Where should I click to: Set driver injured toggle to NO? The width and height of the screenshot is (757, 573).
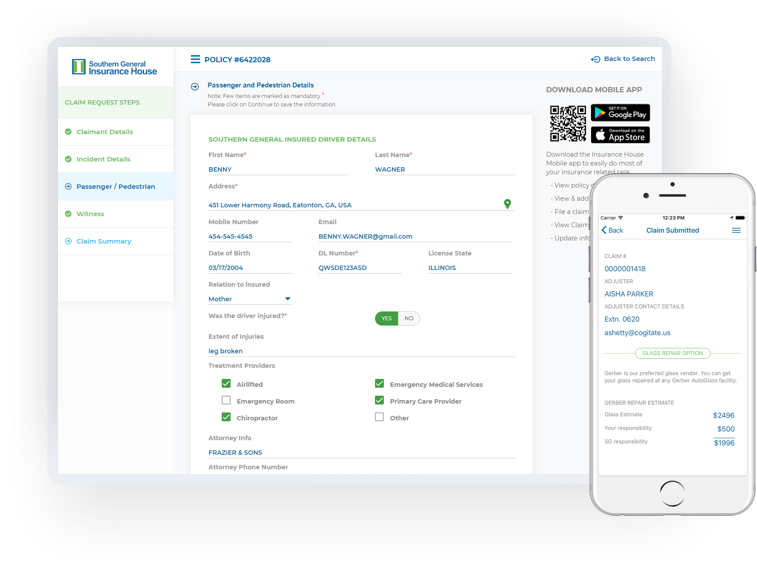pyautogui.click(x=409, y=319)
